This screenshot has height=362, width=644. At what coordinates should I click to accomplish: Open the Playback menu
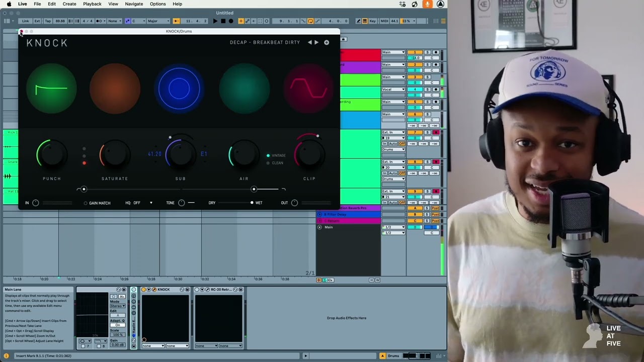click(x=92, y=4)
